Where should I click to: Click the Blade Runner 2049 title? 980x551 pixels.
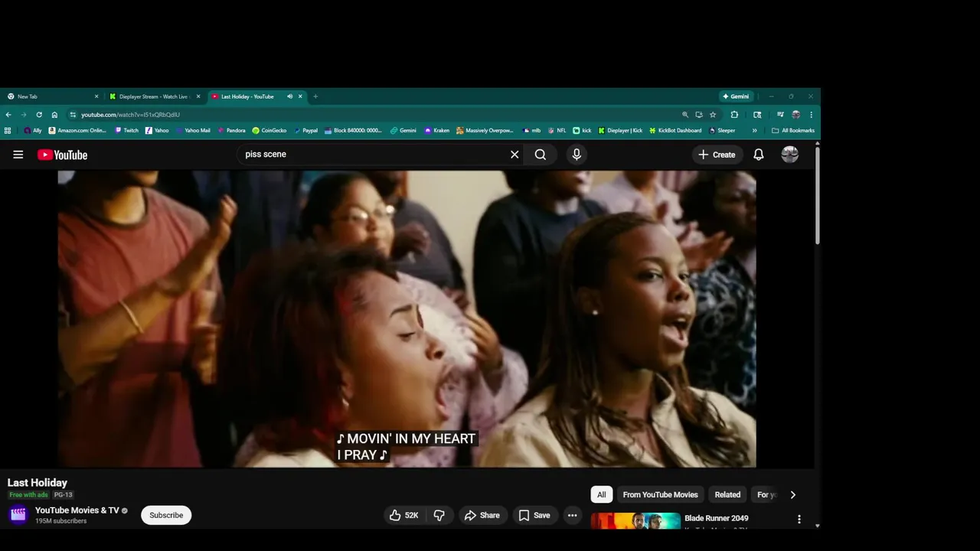click(x=717, y=518)
